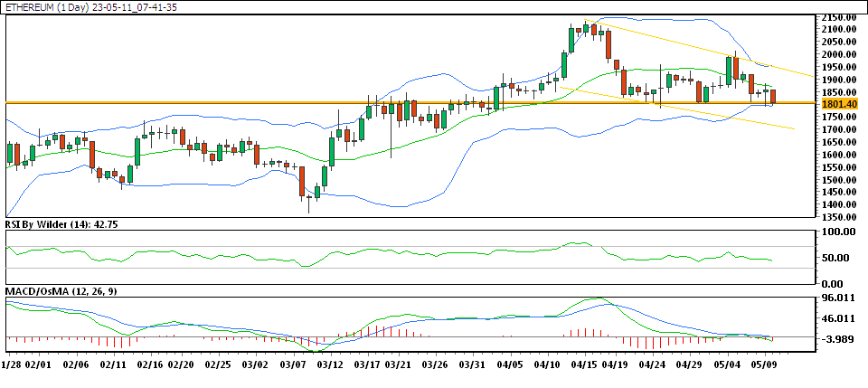Select the highlighted 1801.40 current price label
Image resolution: width=868 pixels, height=388 pixels.
tap(840, 103)
